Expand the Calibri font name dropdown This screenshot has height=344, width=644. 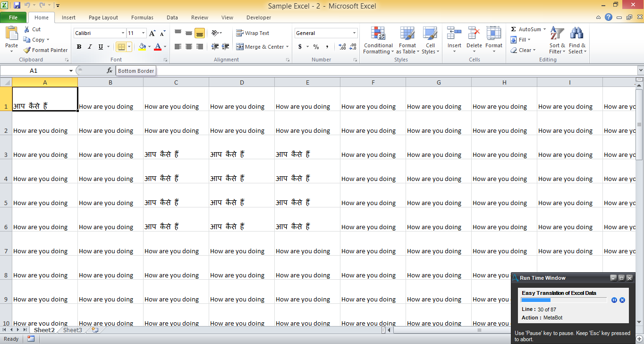point(123,33)
